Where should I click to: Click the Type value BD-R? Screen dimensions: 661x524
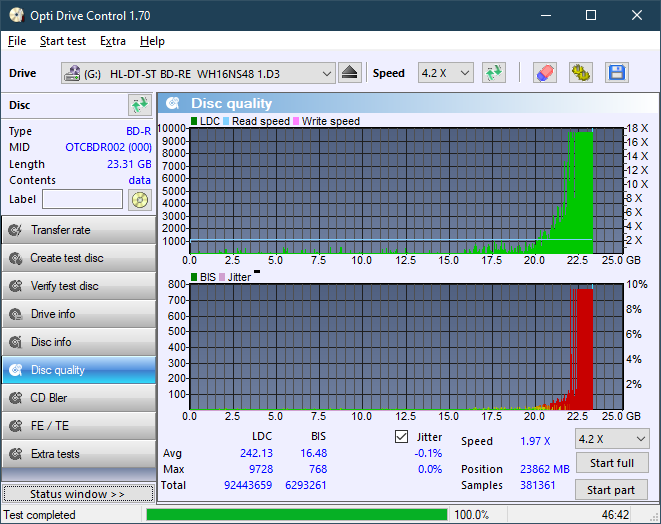point(139,131)
